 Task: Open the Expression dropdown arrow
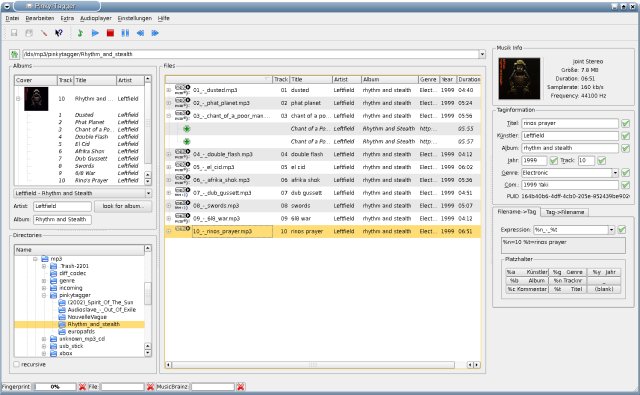click(611, 230)
